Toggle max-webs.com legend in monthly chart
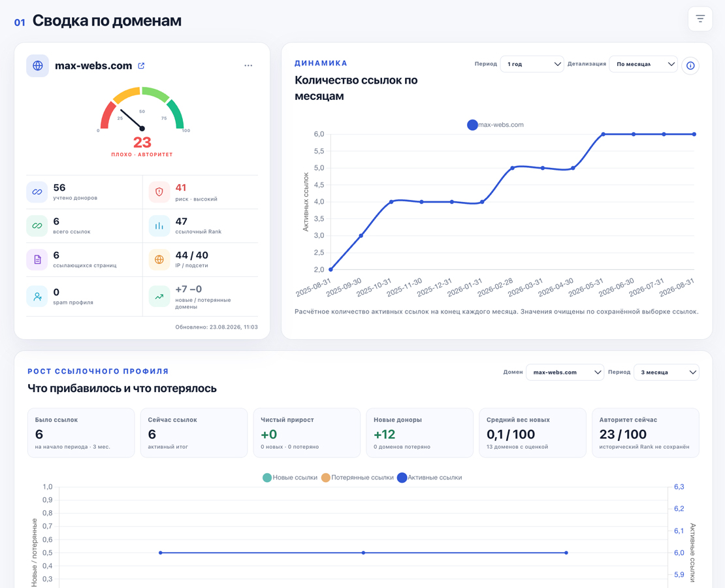Viewport: 725px width, 588px height. [496, 125]
